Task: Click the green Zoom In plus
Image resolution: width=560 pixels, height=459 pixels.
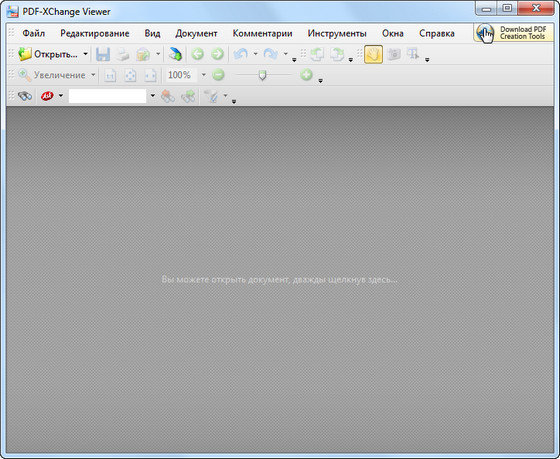Action: (x=306, y=75)
